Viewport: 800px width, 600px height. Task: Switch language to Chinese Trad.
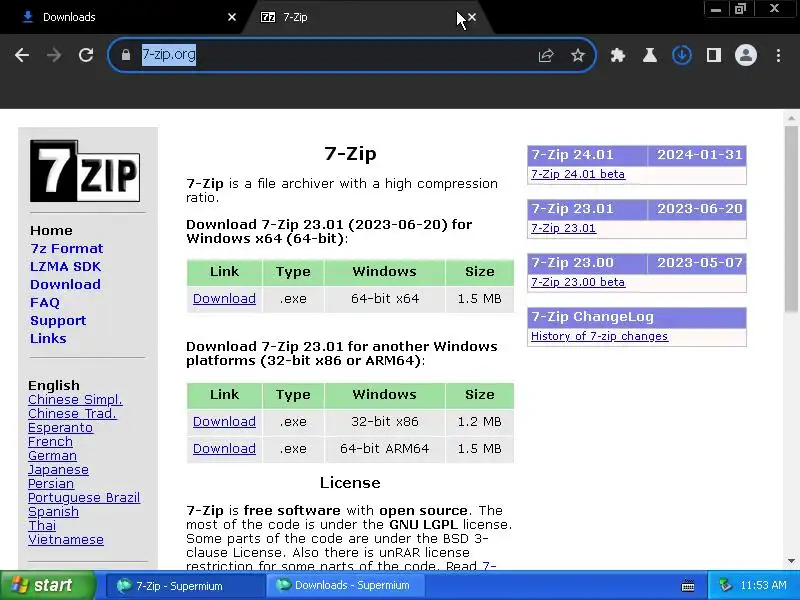72,413
